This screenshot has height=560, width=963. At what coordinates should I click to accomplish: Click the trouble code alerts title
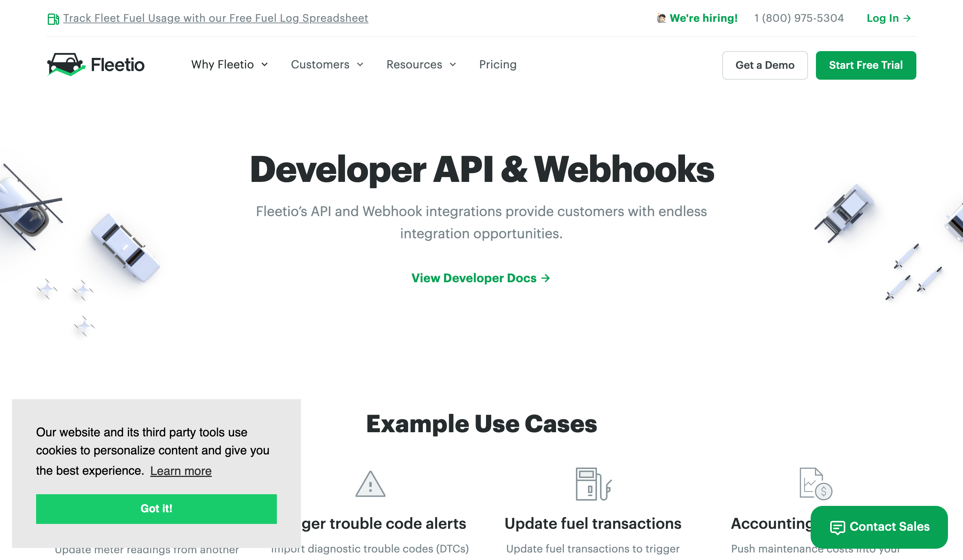[384, 523]
